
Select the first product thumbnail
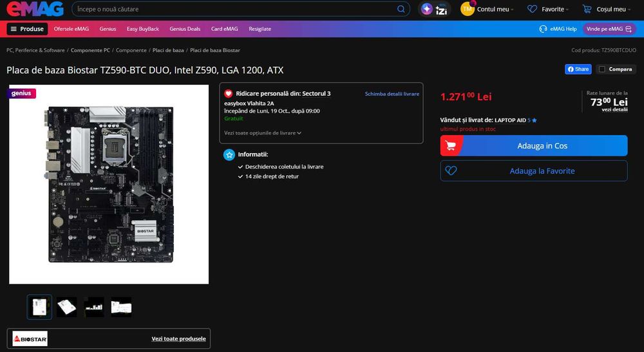coord(39,307)
